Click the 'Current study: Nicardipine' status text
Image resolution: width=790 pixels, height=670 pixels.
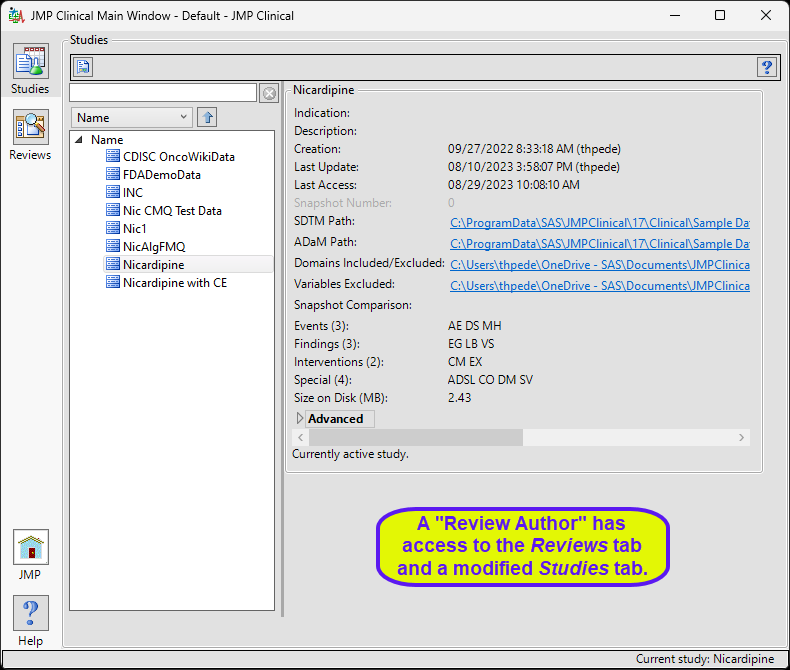[x=704, y=659]
